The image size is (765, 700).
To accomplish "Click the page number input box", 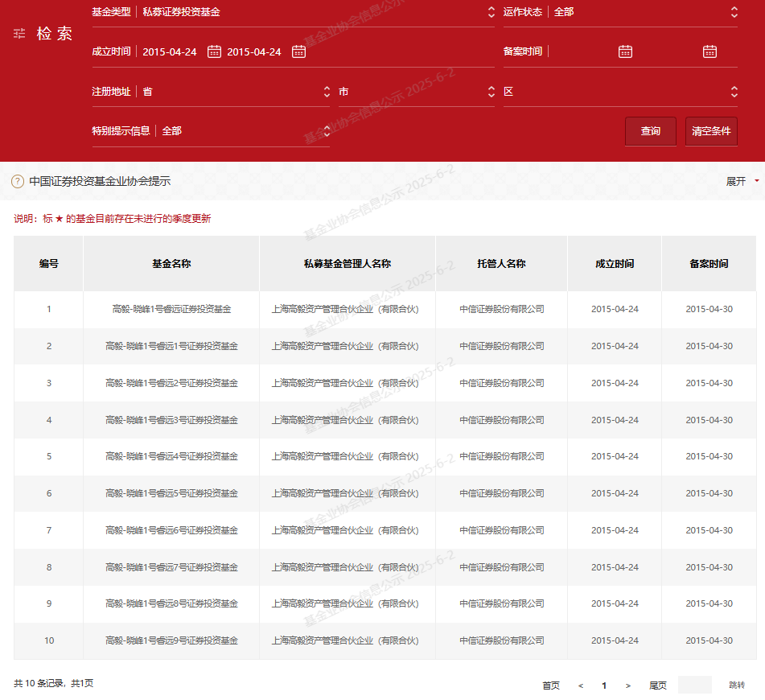I will point(694,685).
